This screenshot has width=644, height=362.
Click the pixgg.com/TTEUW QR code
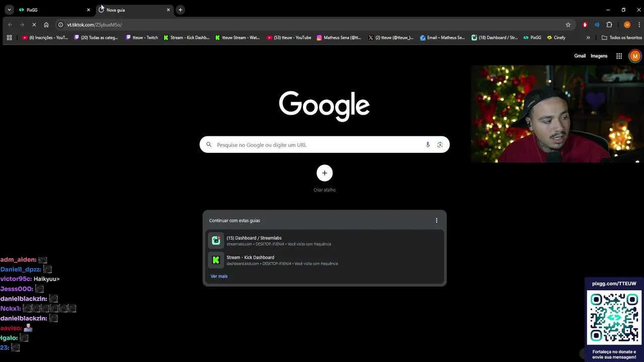coord(614,317)
